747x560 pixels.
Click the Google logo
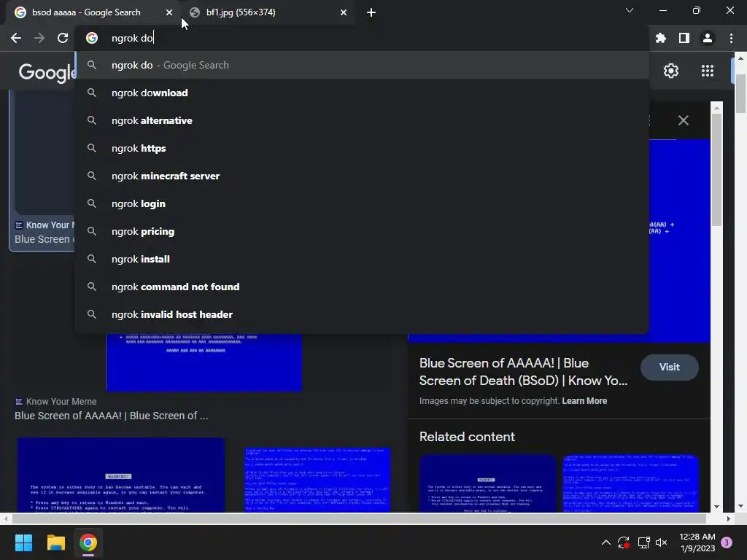click(x=47, y=72)
